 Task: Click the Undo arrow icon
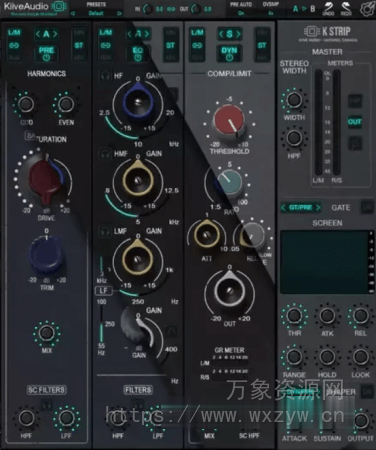pyautogui.click(x=328, y=8)
